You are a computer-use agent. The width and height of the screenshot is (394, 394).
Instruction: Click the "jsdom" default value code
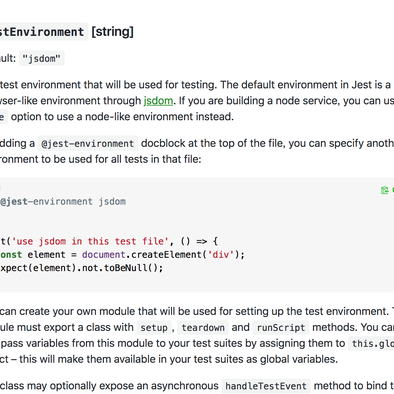click(x=42, y=59)
